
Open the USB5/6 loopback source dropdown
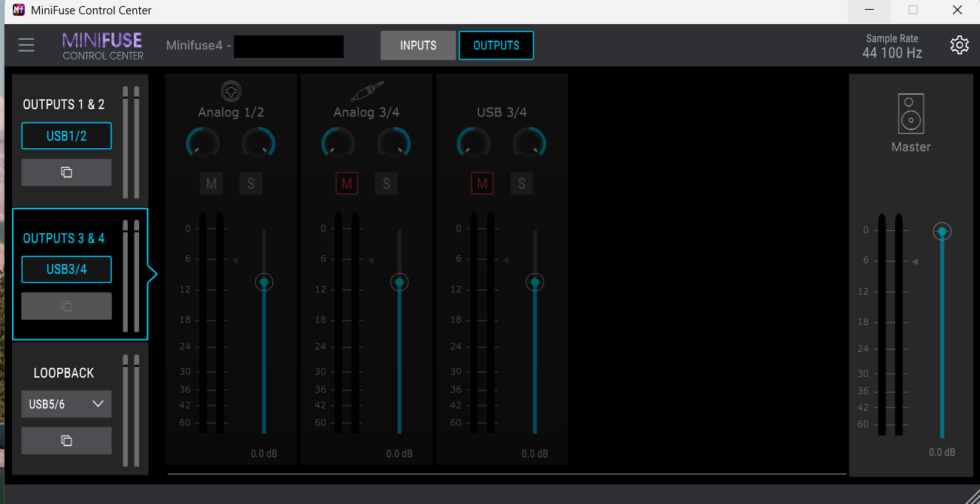coord(66,404)
